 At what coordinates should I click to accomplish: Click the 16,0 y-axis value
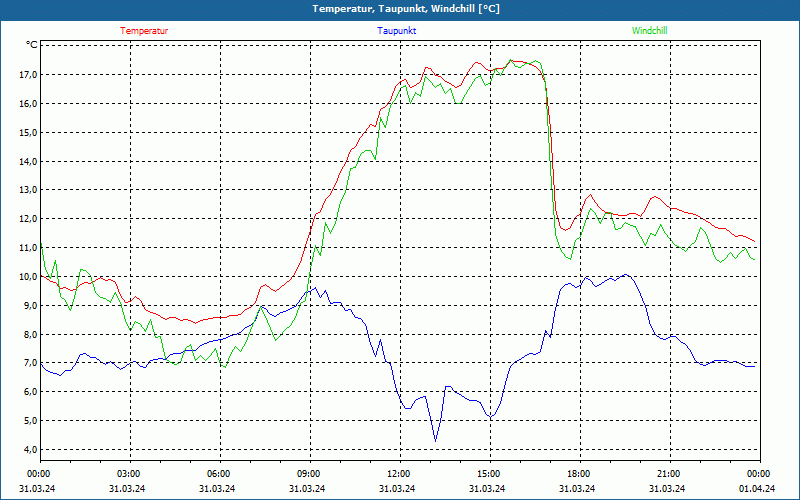point(29,104)
